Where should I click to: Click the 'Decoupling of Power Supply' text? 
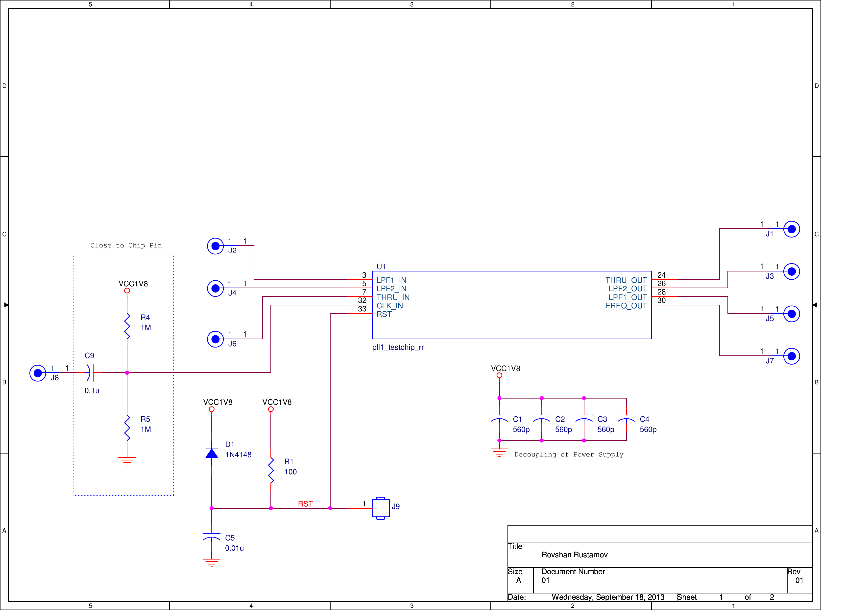pos(569,454)
